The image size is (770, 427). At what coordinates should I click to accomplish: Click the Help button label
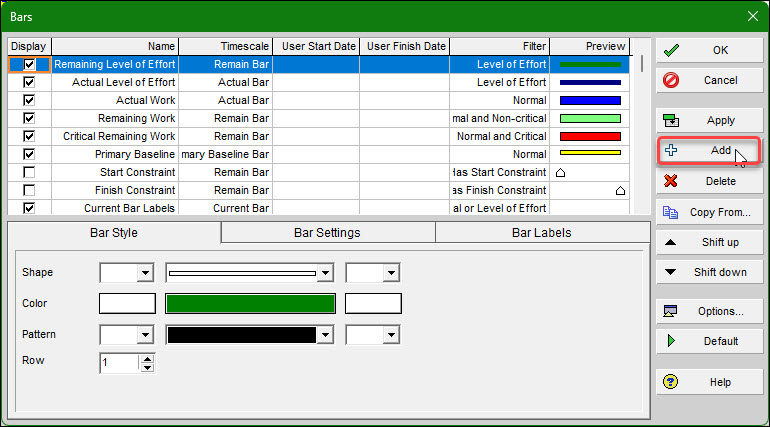tap(720, 382)
